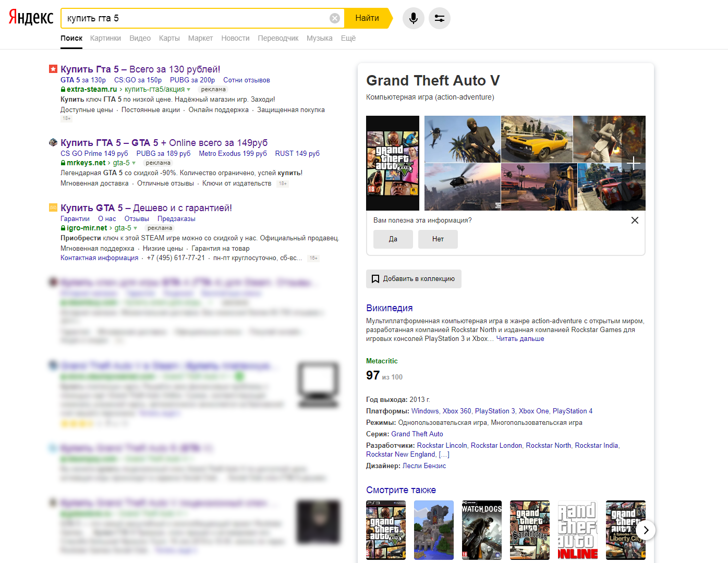The height and width of the screenshot is (563, 728).
Task: Click the 'CS:GO за 150р' sitelink
Action: 138,80
